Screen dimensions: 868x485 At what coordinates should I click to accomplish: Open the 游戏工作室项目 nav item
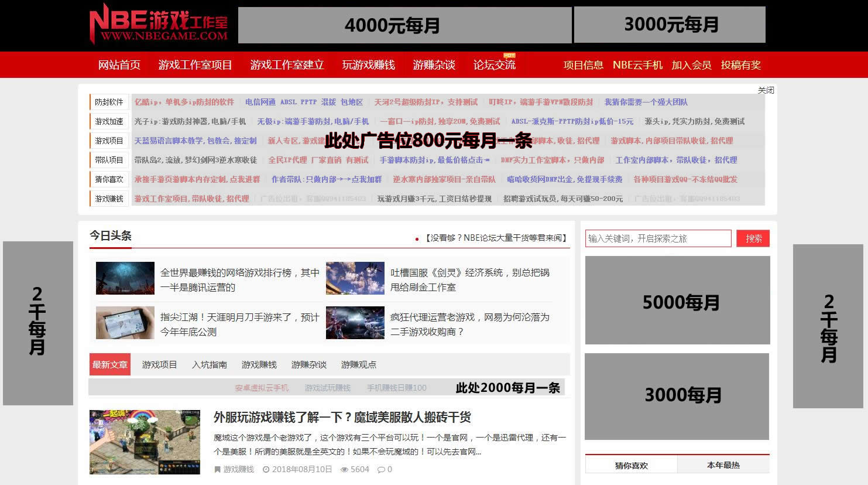pyautogui.click(x=195, y=65)
